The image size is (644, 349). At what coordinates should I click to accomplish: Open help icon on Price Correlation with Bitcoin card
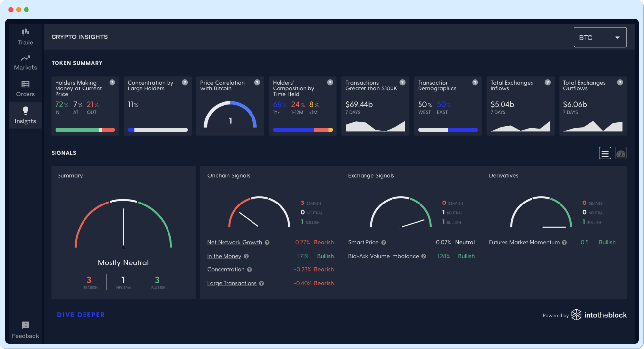coord(257,82)
